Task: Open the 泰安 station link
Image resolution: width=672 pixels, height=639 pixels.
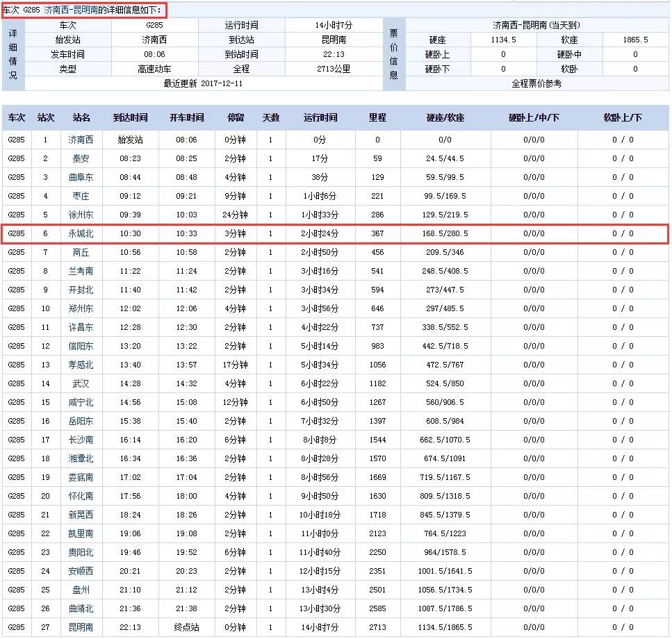Action: click(81, 158)
